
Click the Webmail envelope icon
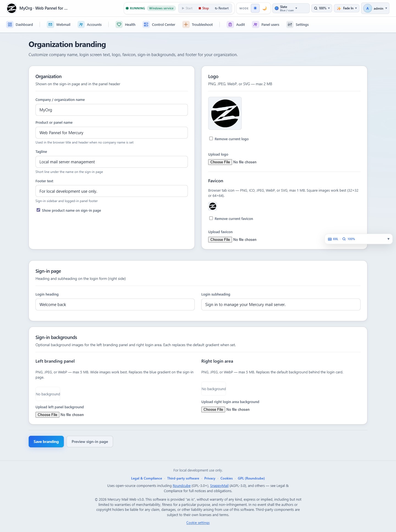(50, 24)
